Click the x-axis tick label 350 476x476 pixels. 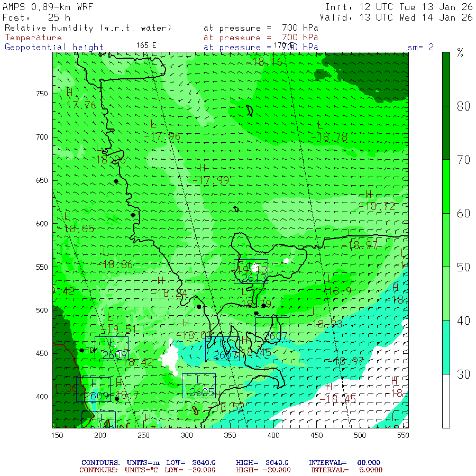230,435
